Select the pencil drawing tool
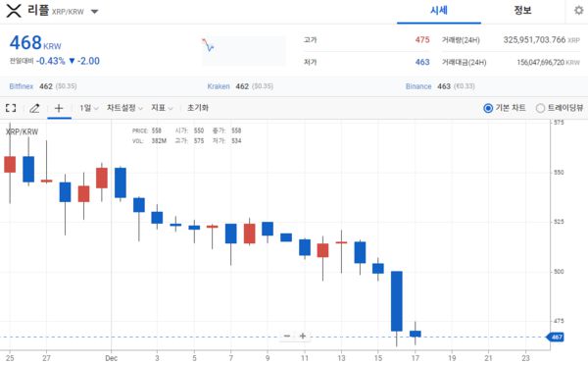The width and height of the screenshot is (588, 365). tap(34, 108)
